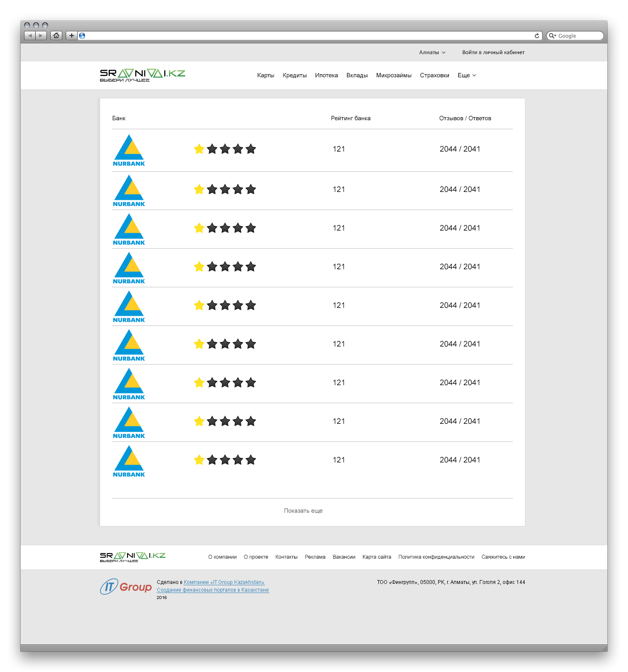
Task: Click the Отзывов / Ответов column header
Action: tap(465, 118)
